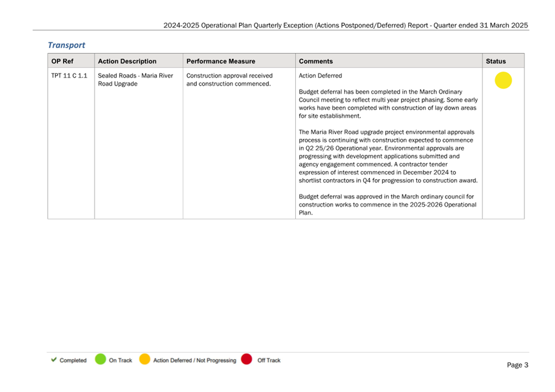Click the orange Action Deferred circle in legend
The height and width of the screenshot is (392, 555).
(x=144, y=359)
